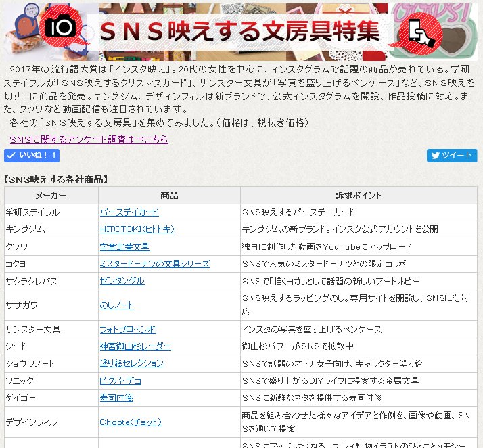Select the 学研ステイフル maker cell
This screenshot has width=483, height=448.
point(51,212)
